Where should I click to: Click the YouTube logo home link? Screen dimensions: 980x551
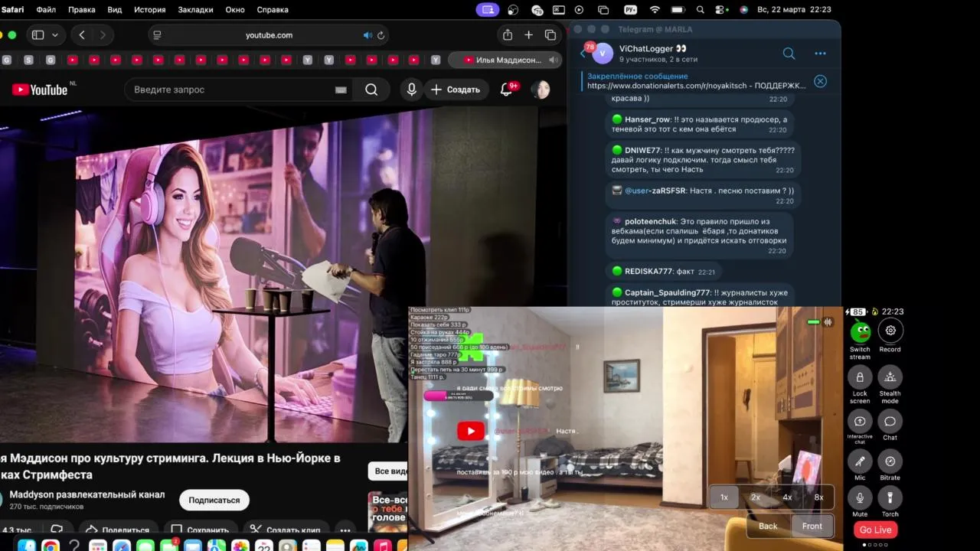tap(40, 90)
